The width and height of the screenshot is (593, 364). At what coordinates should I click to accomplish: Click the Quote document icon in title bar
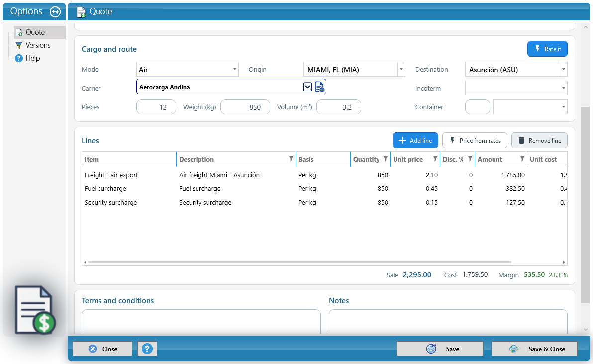pyautogui.click(x=81, y=12)
